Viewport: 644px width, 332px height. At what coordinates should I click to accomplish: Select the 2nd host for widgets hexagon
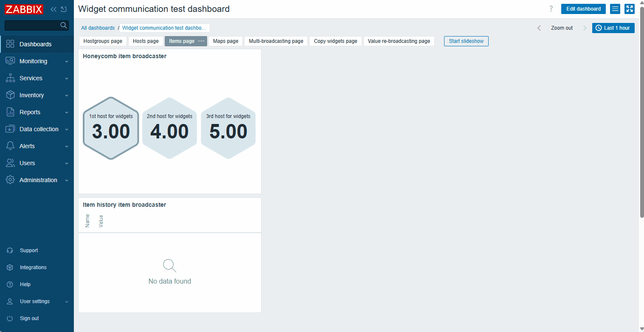pos(169,128)
